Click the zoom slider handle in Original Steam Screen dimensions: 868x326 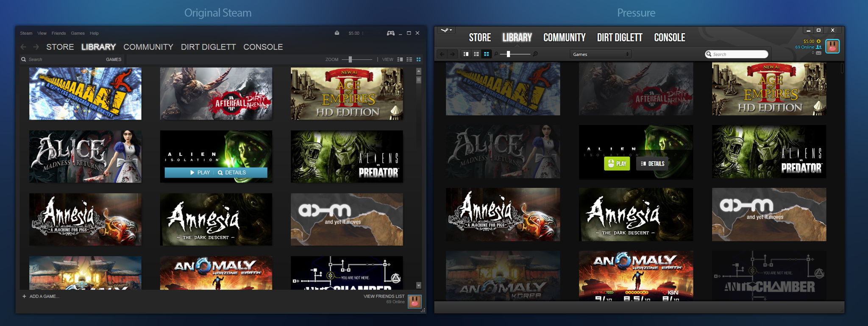pos(350,59)
